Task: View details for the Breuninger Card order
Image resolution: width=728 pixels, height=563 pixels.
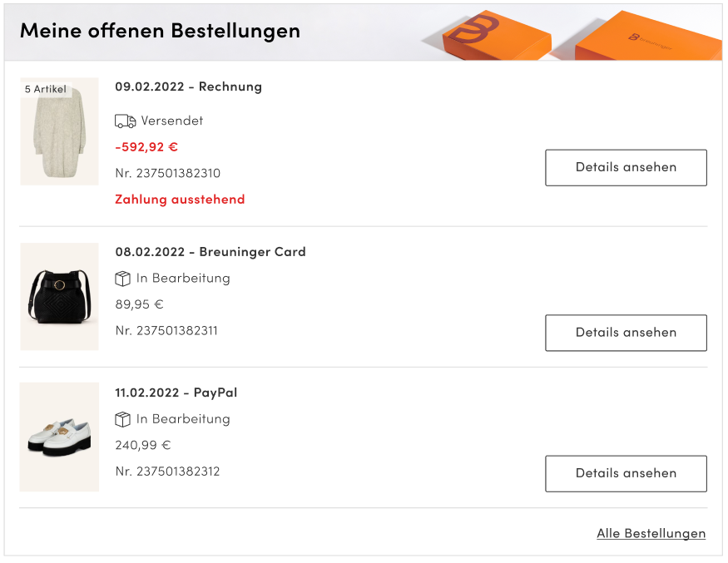Action: (626, 333)
